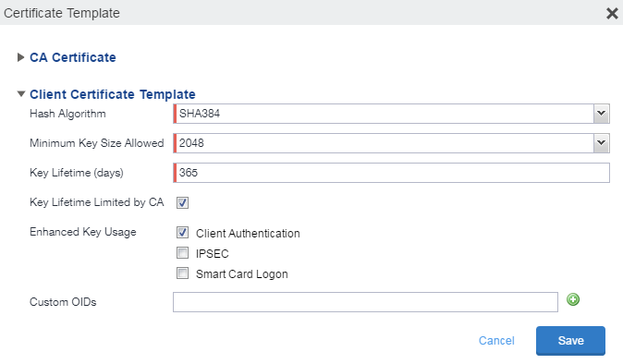
Task: Close the Certificate Template dialog
Action: point(612,14)
